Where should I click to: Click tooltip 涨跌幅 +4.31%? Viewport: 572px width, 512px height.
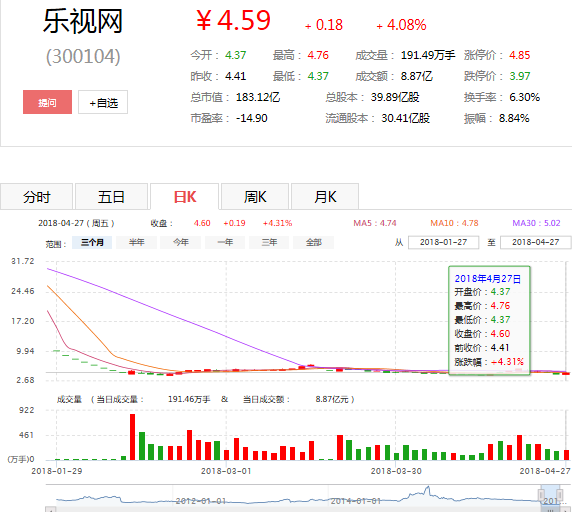coord(489,362)
